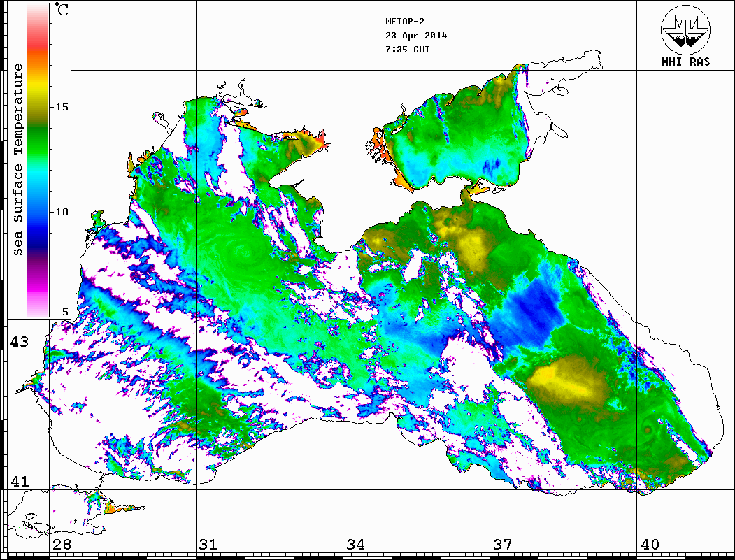Click the MHI RAS logo emblem
The image size is (735, 560).
pos(685,29)
